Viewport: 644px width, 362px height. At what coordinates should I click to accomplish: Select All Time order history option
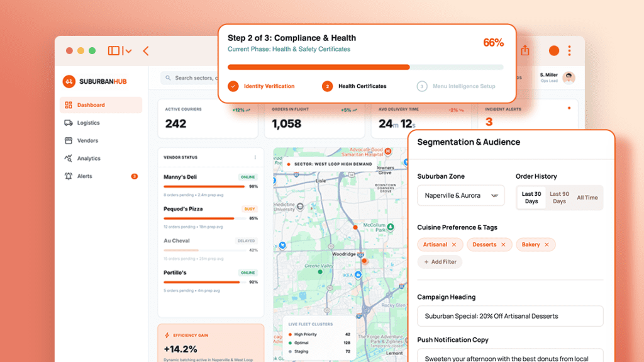point(587,198)
